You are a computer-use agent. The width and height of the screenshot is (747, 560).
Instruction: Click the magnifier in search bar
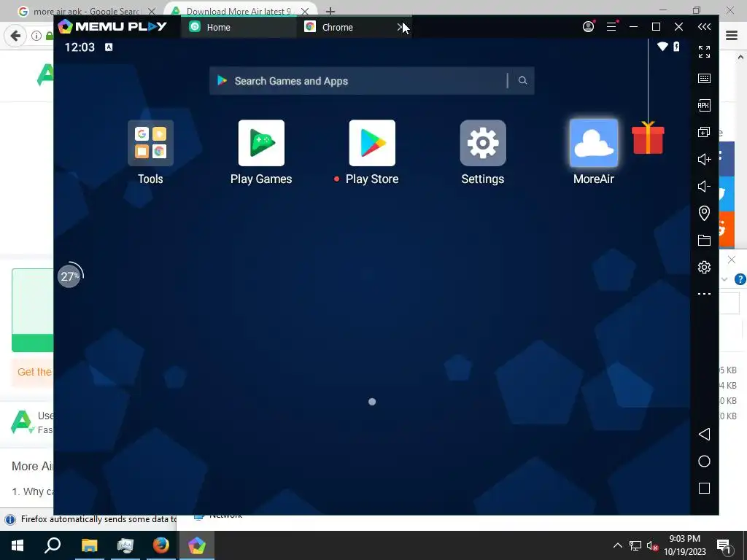pyautogui.click(x=522, y=80)
